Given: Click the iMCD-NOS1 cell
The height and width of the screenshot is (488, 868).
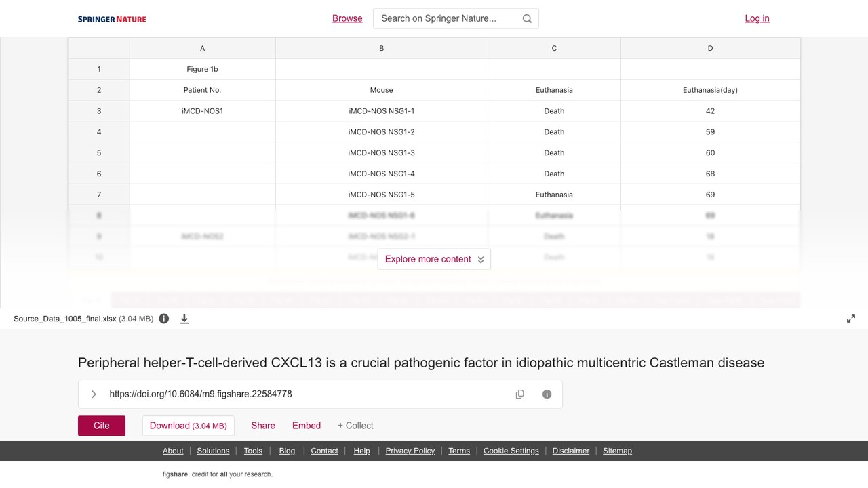Looking at the screenshot, I should 202,111.
